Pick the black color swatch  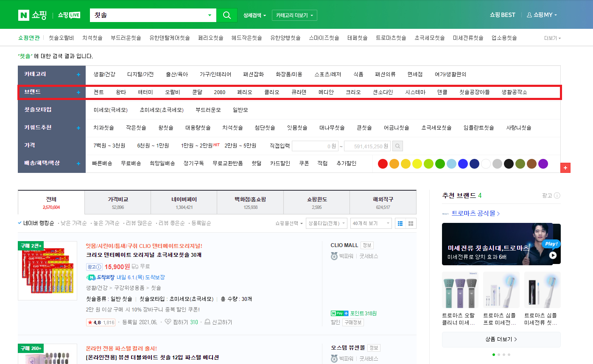(509, 164)
